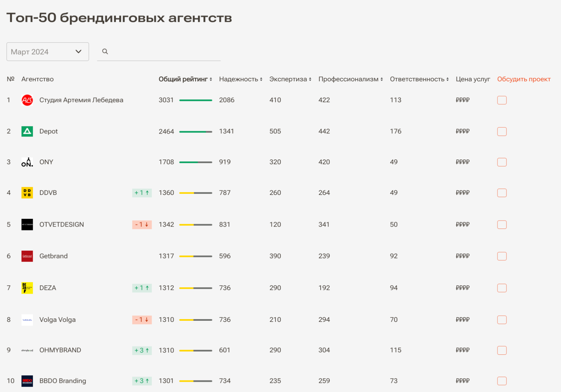Open the ONY agency logo
Screen dimensions: 561x392
pyautogui.click(x=27, y=162)
